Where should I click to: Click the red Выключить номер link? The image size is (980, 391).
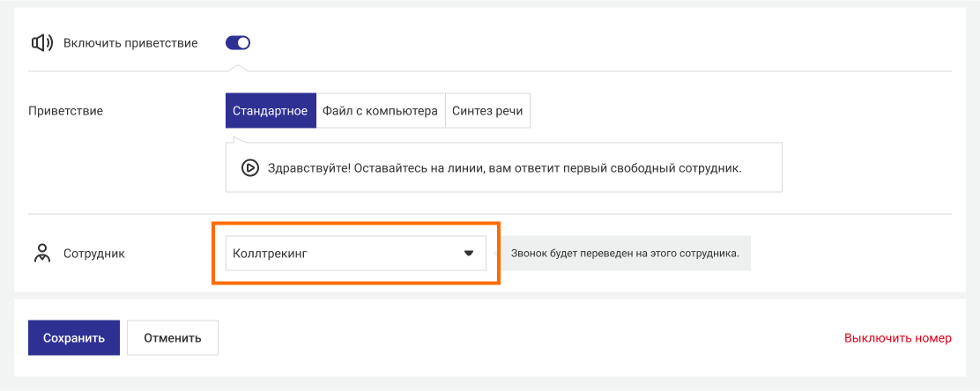tap(897, 337)
